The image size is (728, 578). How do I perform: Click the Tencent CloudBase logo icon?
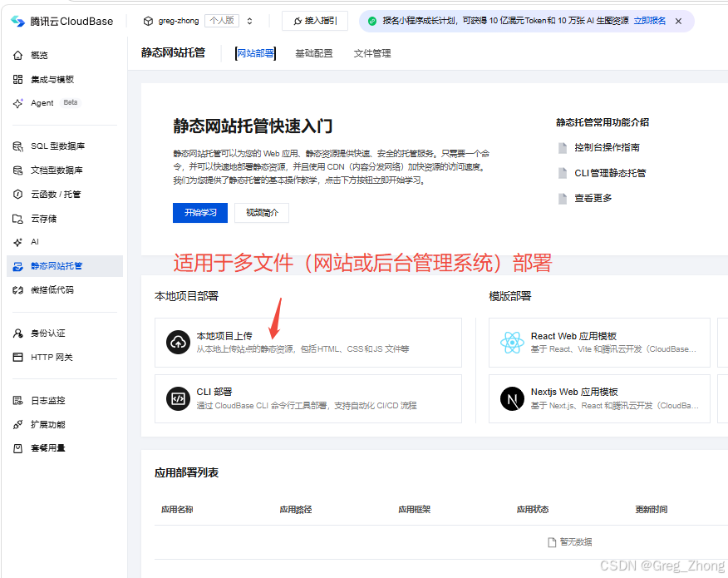17,22
